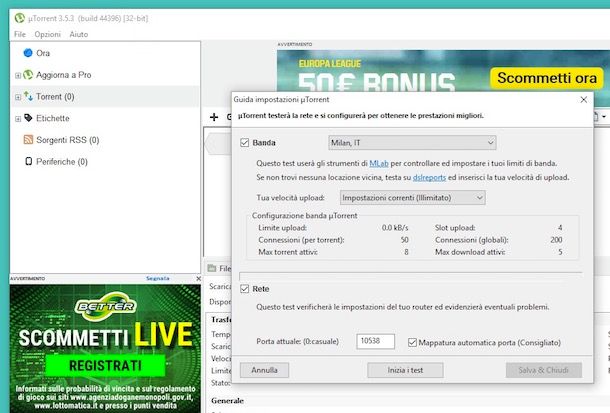Open the Tua velocità upload dropdown
Screen dimensions: 610x413
coord(412,198)
